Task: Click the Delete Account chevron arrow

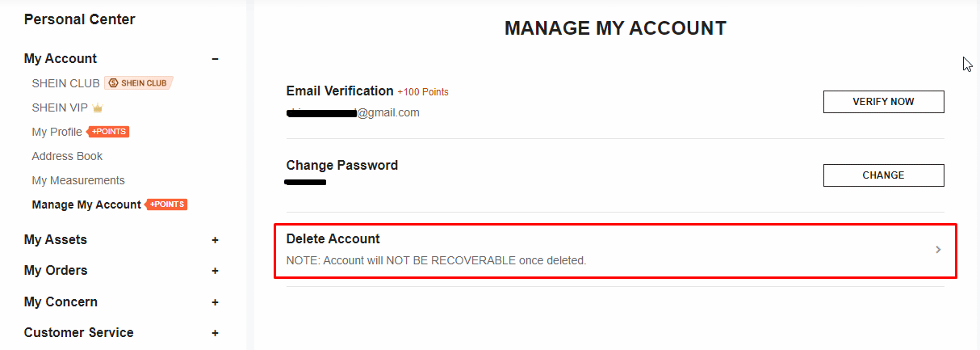Action: pos(938,250)
